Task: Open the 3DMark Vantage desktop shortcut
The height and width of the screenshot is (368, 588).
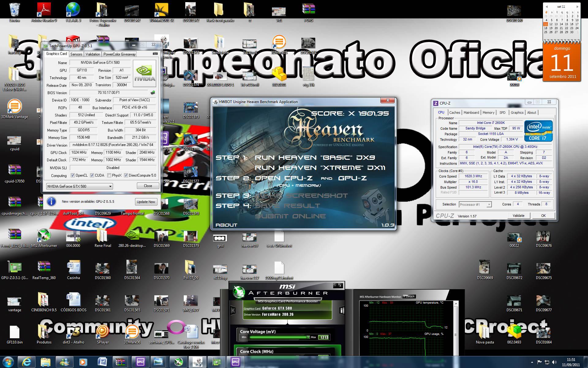Action: click(x=14, y=109)
